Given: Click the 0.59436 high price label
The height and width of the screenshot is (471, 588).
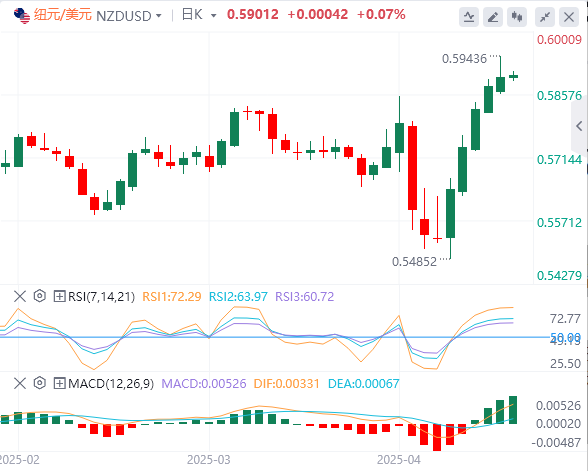Looking at the screenshot, I should [x=464, y=58].
